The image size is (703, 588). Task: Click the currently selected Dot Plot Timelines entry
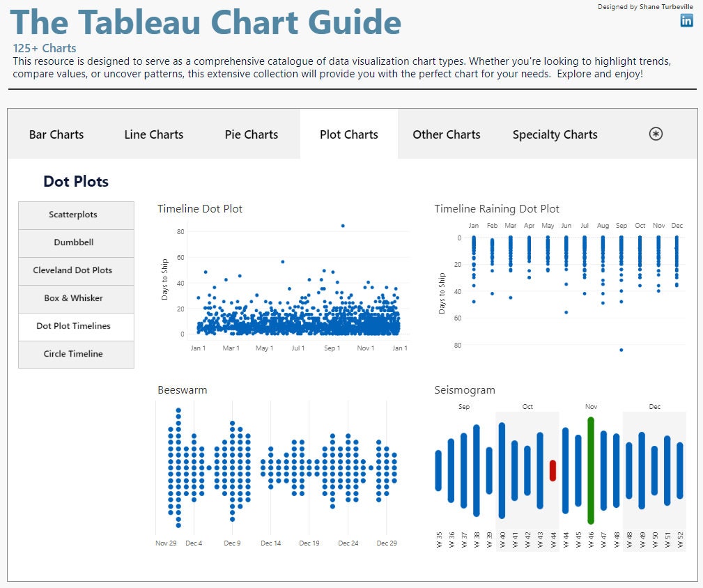75,326
